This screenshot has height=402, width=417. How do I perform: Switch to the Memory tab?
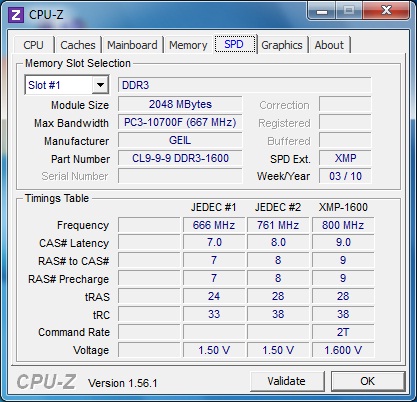click(x=188, y=45)
